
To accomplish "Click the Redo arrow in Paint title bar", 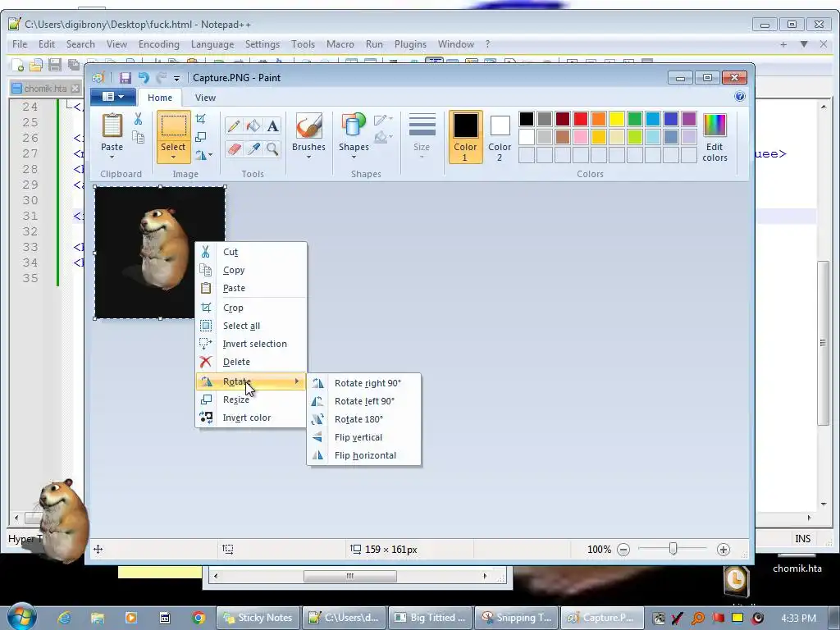I will point(162,78).
